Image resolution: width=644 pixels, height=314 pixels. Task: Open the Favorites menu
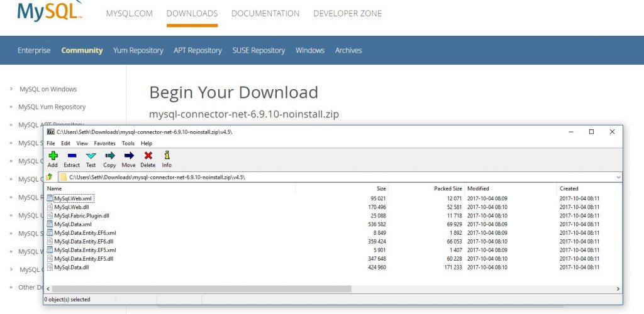(x=105, y=143)
